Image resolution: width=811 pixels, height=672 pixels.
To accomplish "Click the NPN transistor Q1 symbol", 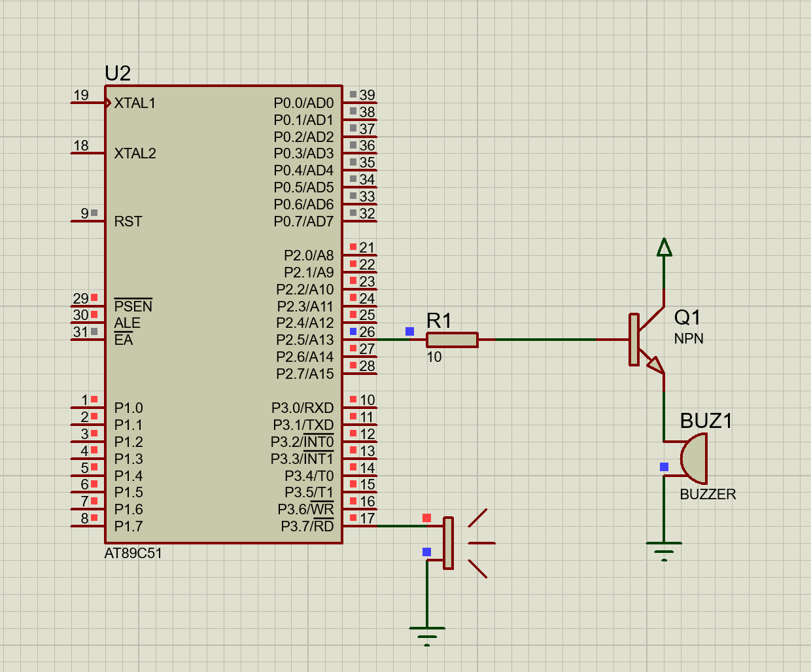I will [647, 340].
